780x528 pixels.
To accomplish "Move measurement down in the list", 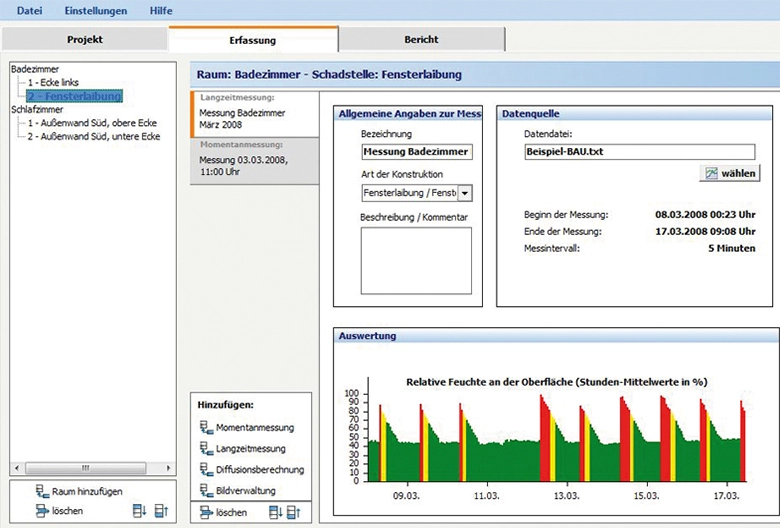I will tap(275, 512).
